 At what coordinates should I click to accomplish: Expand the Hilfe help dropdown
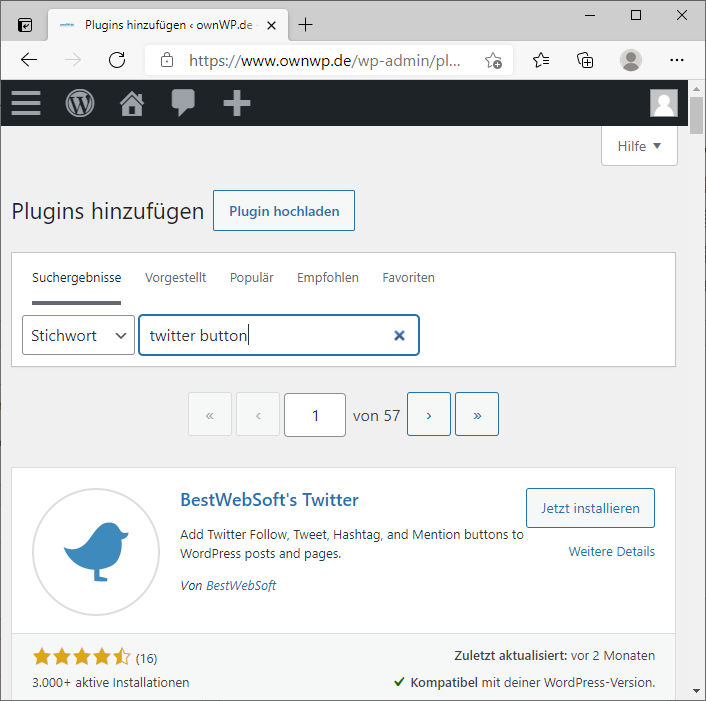coord(639,146)
